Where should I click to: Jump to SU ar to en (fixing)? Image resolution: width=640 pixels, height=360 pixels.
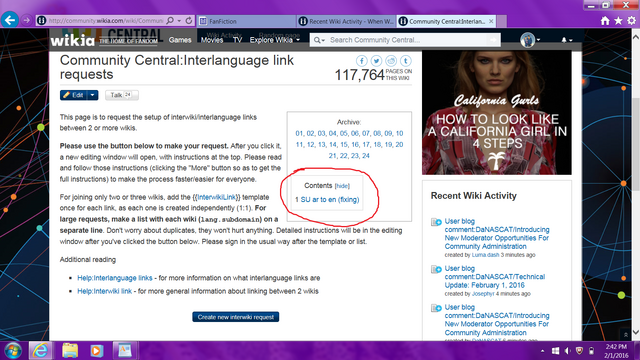330,200
